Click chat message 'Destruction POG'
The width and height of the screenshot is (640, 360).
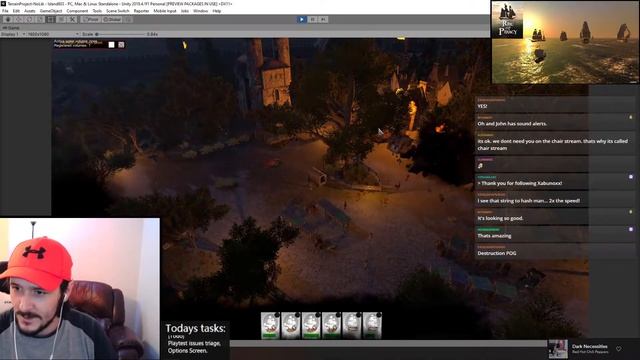(x=497, y=253)
